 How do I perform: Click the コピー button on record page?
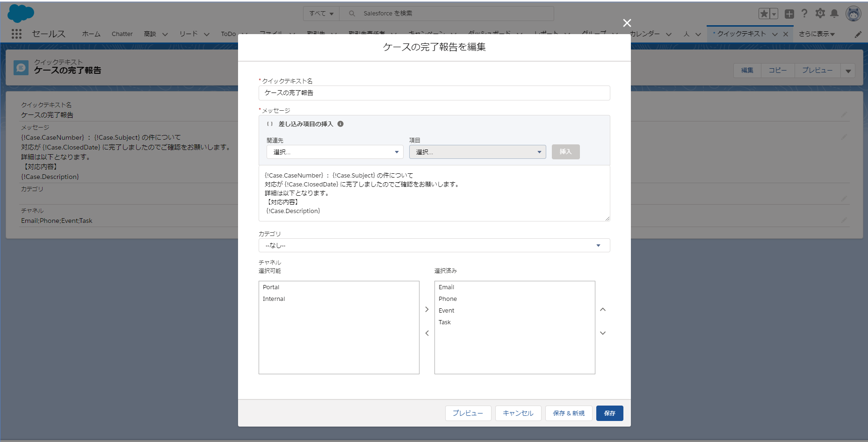point(778,71)
